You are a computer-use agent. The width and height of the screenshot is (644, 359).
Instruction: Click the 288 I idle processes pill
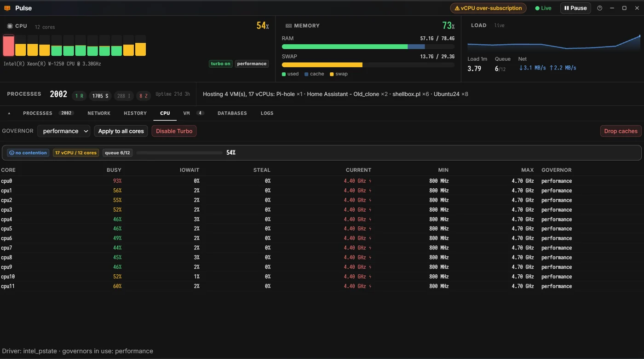pyautogui.click(x=124, y=96)
